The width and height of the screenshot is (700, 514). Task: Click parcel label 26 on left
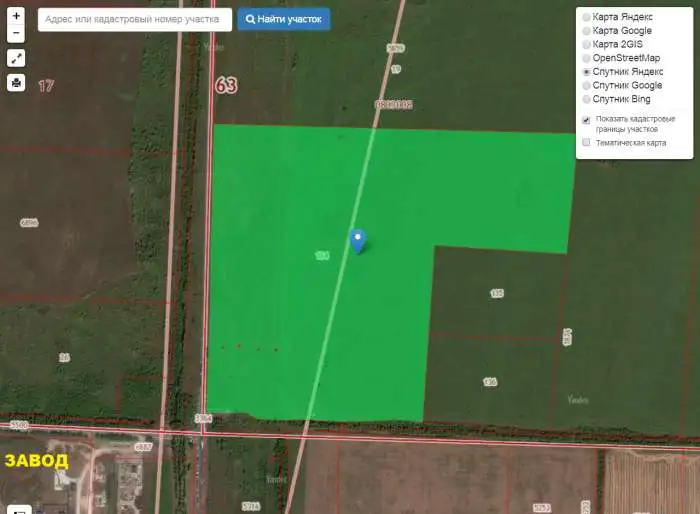point(64,357)
